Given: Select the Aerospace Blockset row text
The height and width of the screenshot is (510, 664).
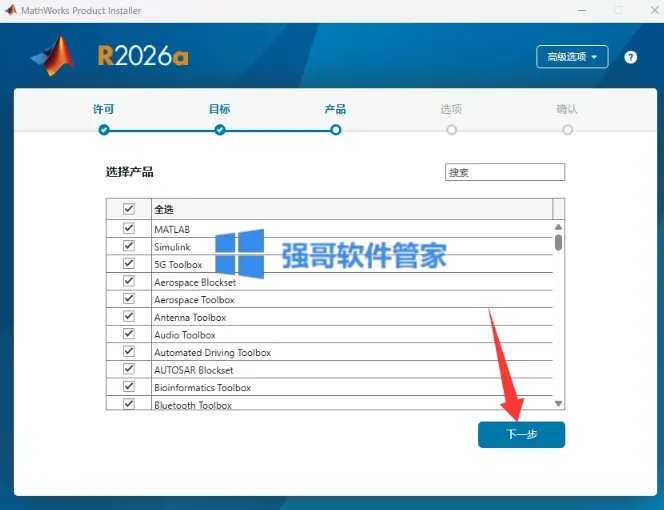Looking at the screenshot, I should [195, 283].
